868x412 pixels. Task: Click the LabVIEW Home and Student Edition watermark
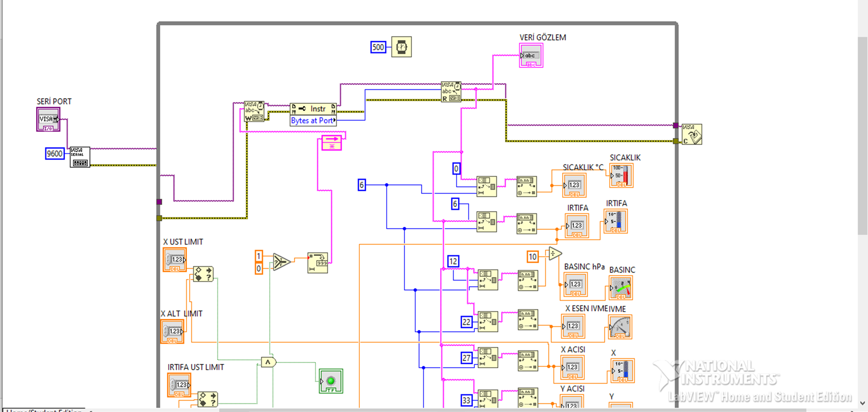pyautogui.click(x=759, y=396)
